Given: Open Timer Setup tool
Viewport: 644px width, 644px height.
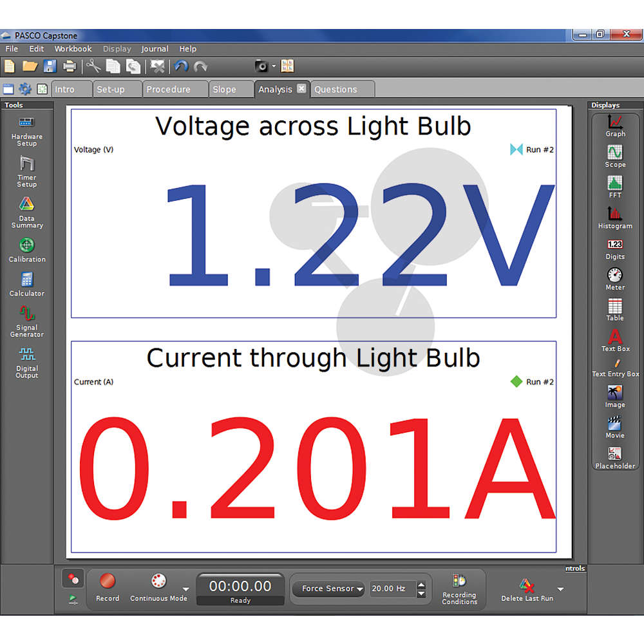Looking at the screenshot, I should point(26,172).
